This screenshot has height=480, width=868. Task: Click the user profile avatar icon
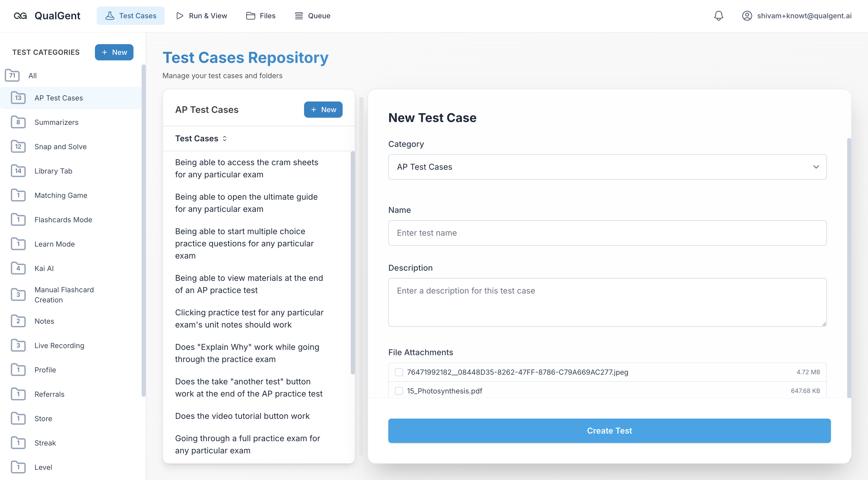(x=747, y=16)
